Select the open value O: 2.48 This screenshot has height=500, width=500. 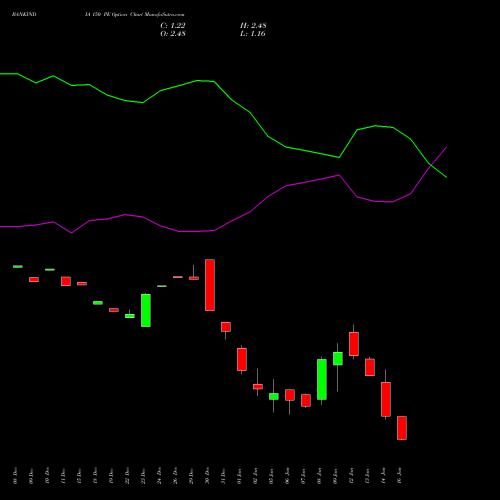point(173,34)
